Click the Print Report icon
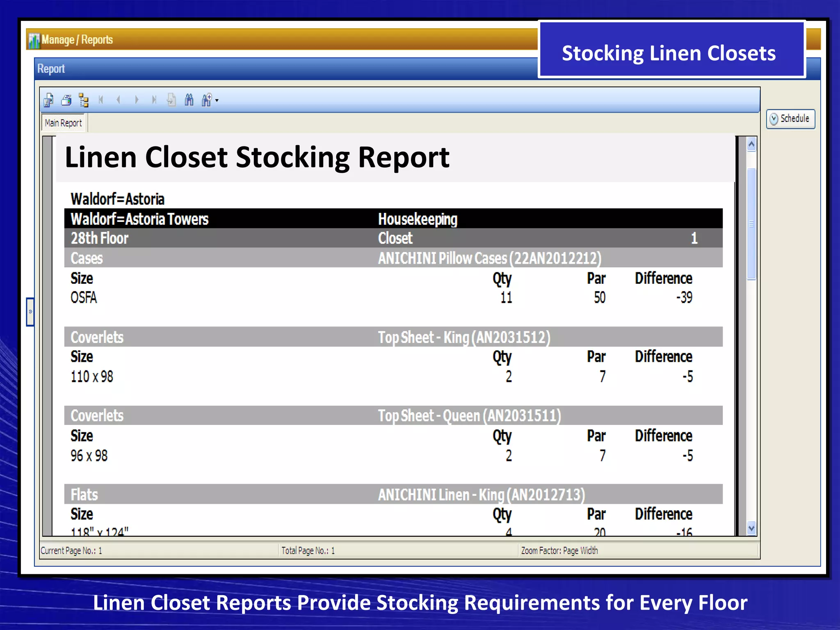This screenshot has width=840, height=630. coord(66,100)
